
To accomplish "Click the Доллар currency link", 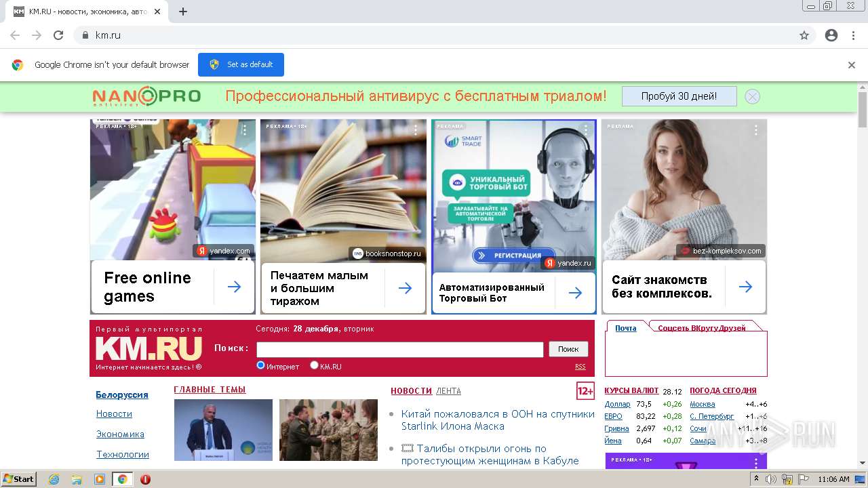I will pyautogui.click(x=617, y=404).
